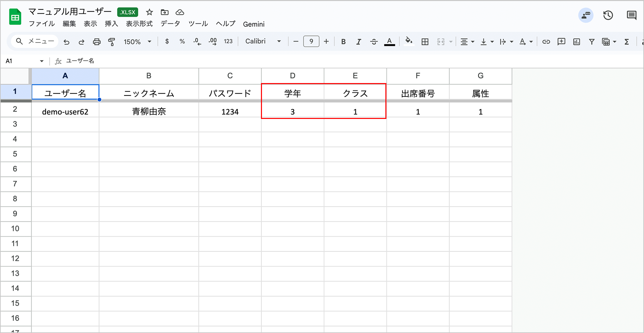Click the insert chart icon
Image resolution: width=644 pixels, height=333 pixels.
[577, 42]
